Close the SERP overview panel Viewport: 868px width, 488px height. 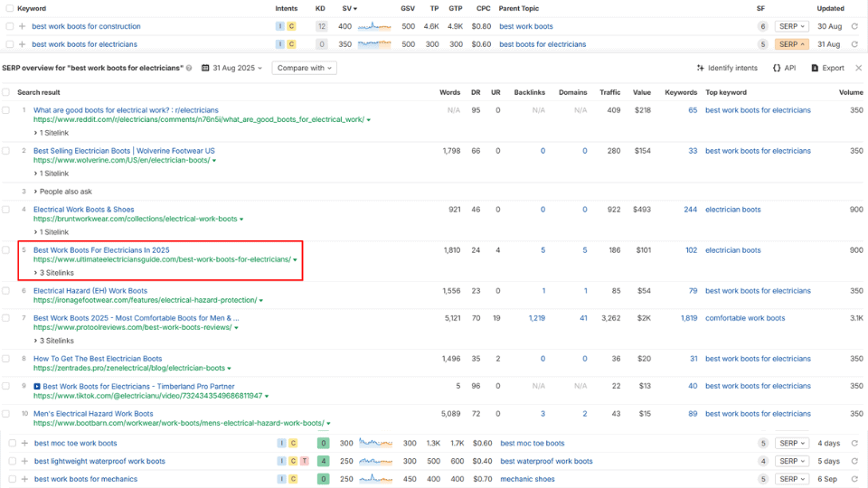(859, 68)
